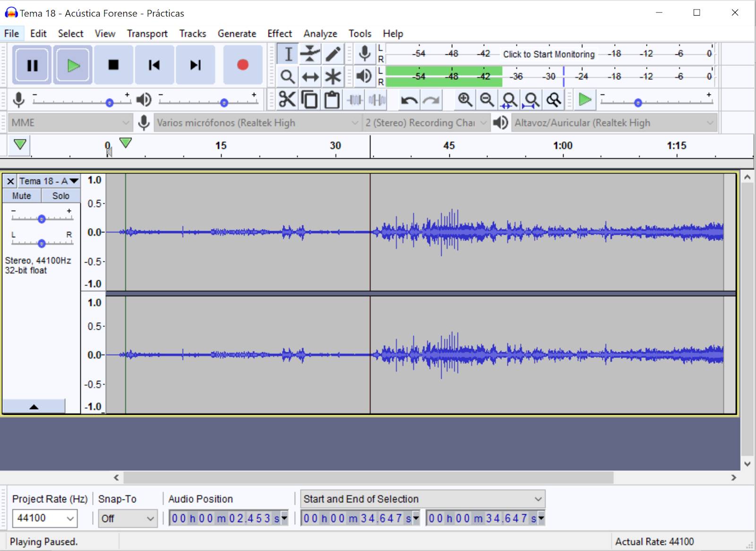Open the File menu
This screenshot has height=551, width=756.
point(12,34)
